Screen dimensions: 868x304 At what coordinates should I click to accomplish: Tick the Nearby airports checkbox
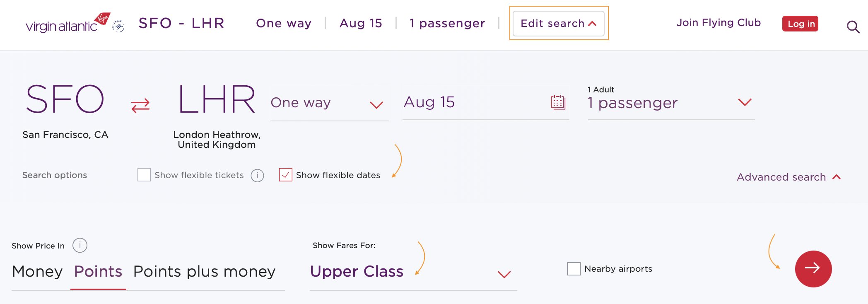point(574,268)
